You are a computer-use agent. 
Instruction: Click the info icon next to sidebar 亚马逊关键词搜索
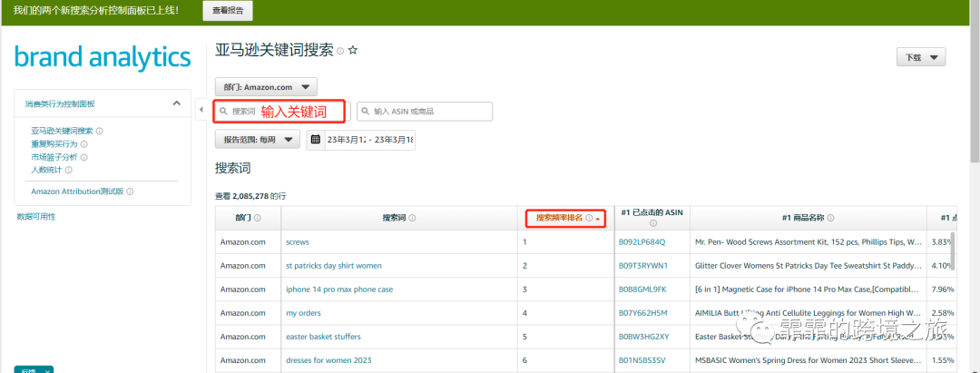100,132
